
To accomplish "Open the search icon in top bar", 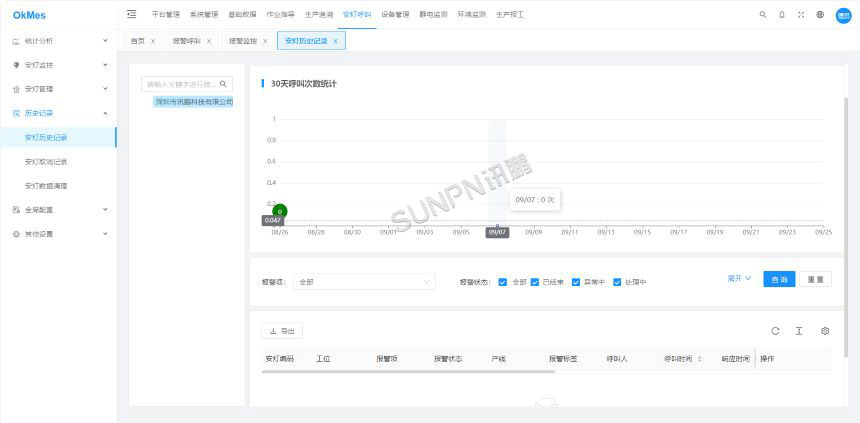I will pyautogui.click(x=762, y=15).
